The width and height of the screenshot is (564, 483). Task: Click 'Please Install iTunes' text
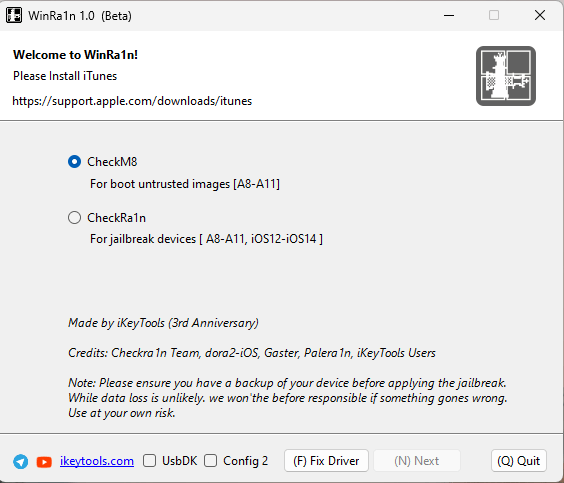pos(65,76)
